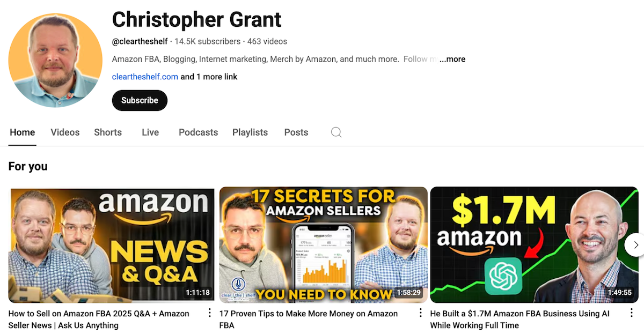The image size is (644, 334).
Task: Open the $1.7M Amazon video thumbnail
Action: click(534, 244)
